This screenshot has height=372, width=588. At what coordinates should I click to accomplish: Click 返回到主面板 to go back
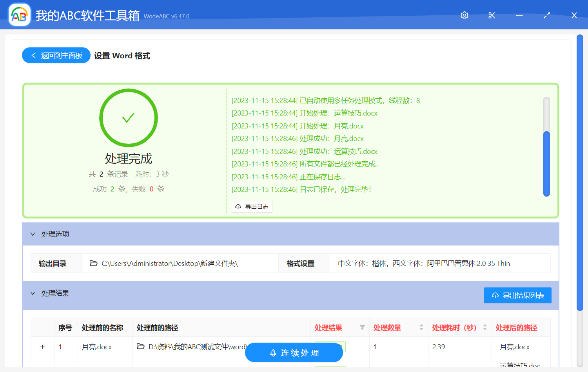56,55
